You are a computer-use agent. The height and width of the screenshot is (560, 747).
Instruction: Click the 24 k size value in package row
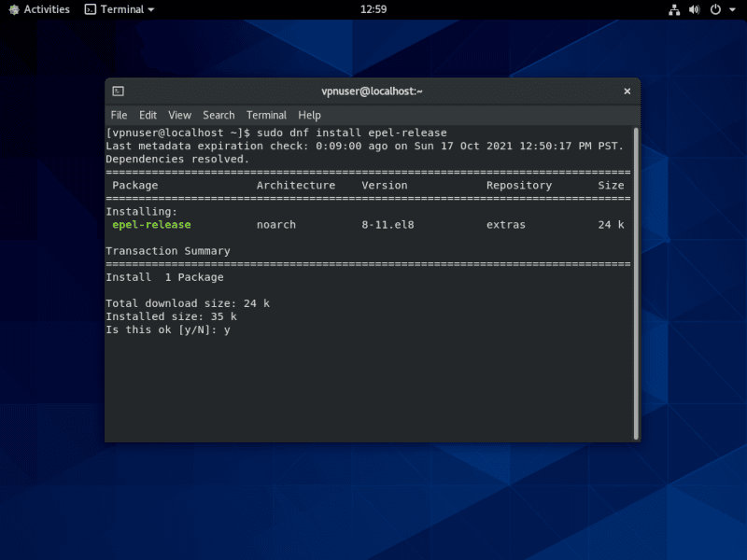point(611,225)
